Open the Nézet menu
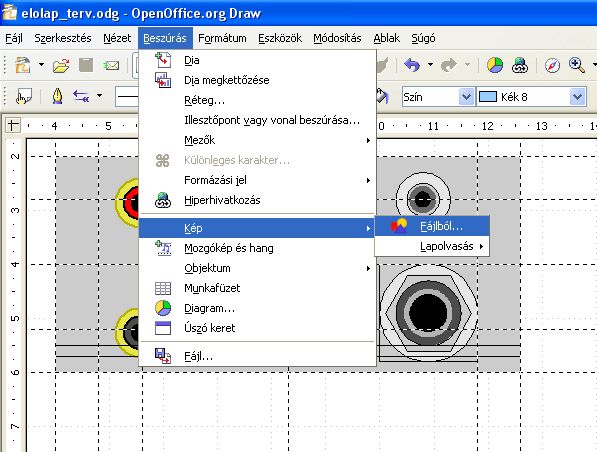 (117, 38)
